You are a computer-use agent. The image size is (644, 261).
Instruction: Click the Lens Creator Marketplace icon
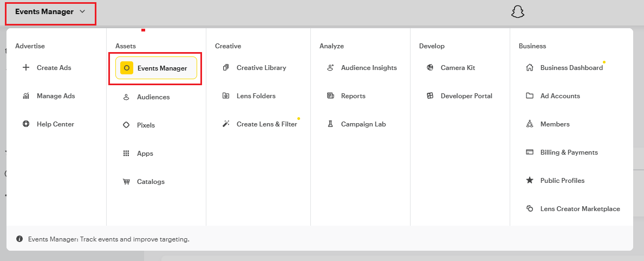coord(530,209)
